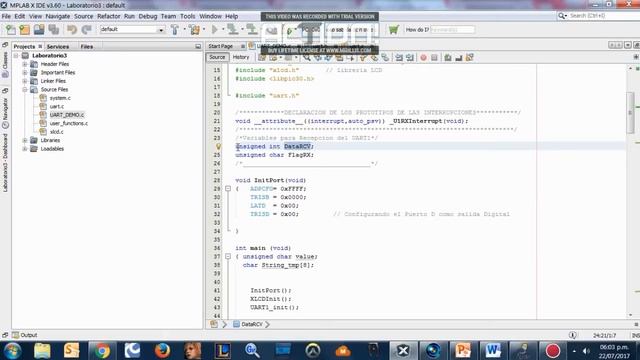The height and width of the screenshot is (360, 640).
Task: Collapse InitPort function code fold on line 29
Action: point(228,189)
